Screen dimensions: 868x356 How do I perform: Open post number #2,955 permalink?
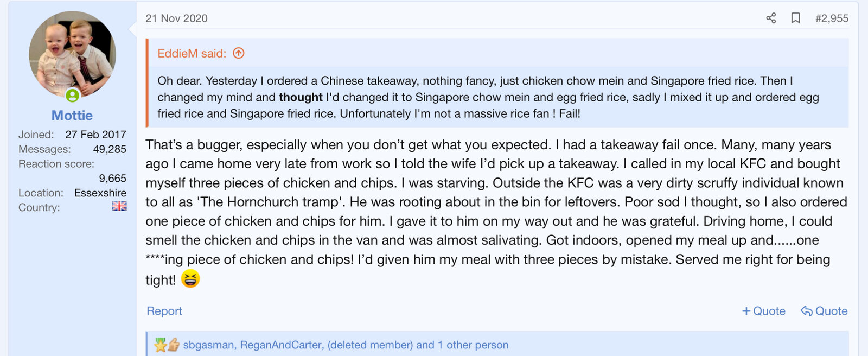832,18
